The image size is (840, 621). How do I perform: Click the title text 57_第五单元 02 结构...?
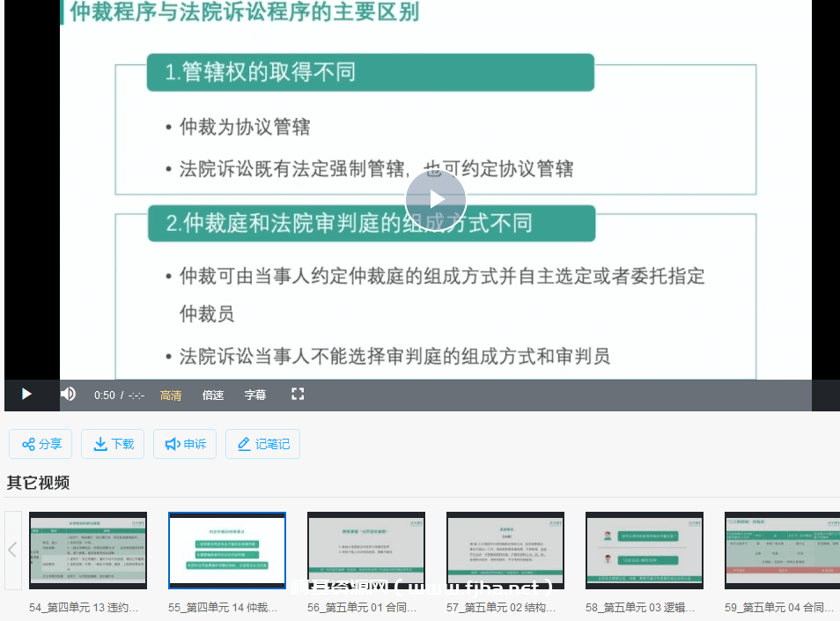501,608
